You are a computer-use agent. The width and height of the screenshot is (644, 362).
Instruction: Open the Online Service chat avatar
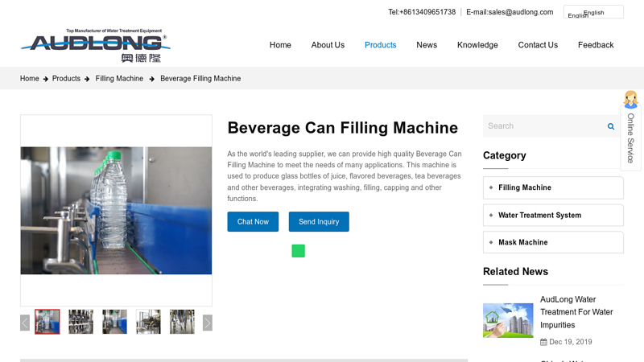coord(630,100)
